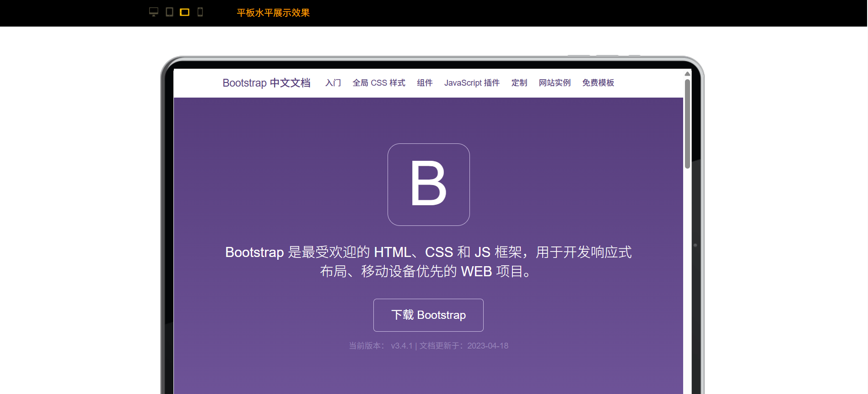Open the 免费模板 navigation item
Screen dimensions: 868x394
click(x=598, y=83)
